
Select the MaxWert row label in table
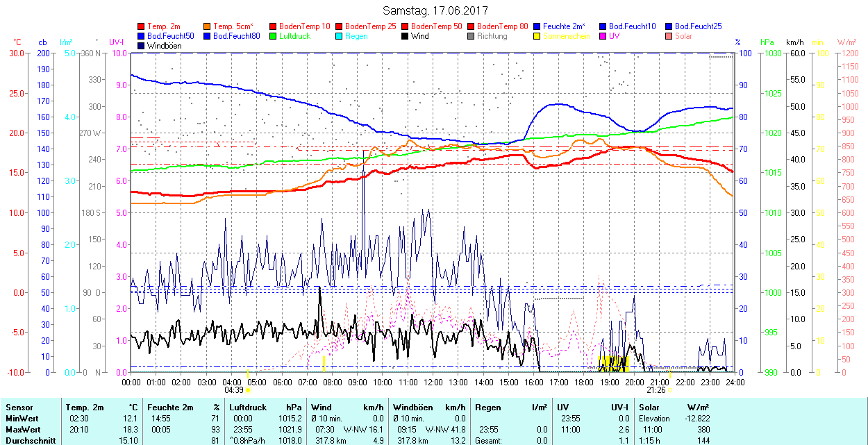(x=22, y=430)
